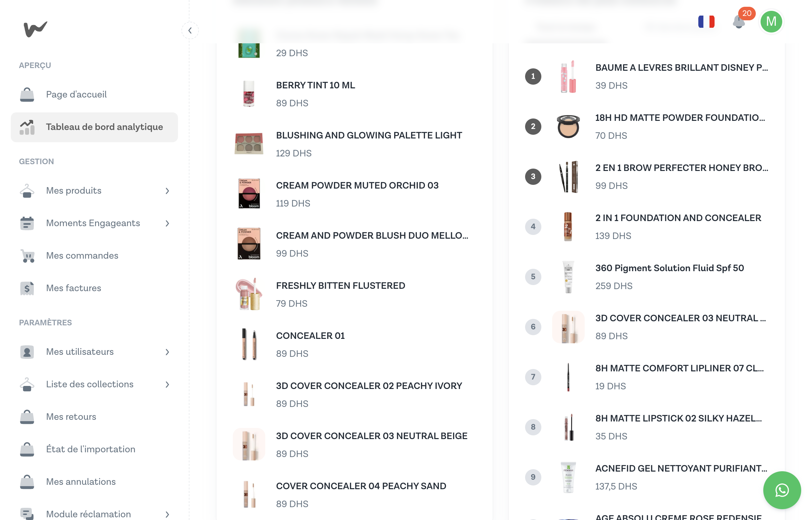Click the logo in the sidebar header
The height and width of the screenshot is (520, 812).
tap(35, 29)
